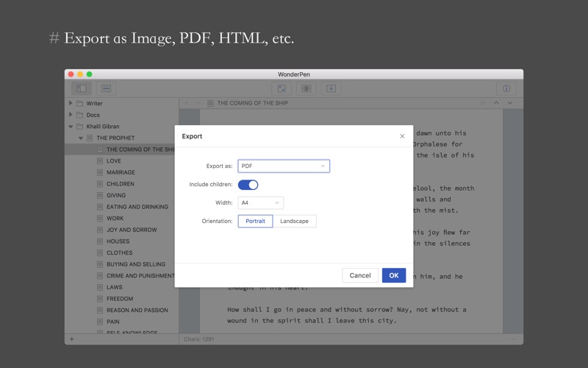Toggle the Include children switch
This screenshot has height=368, width=588.
tap(248, 185)
